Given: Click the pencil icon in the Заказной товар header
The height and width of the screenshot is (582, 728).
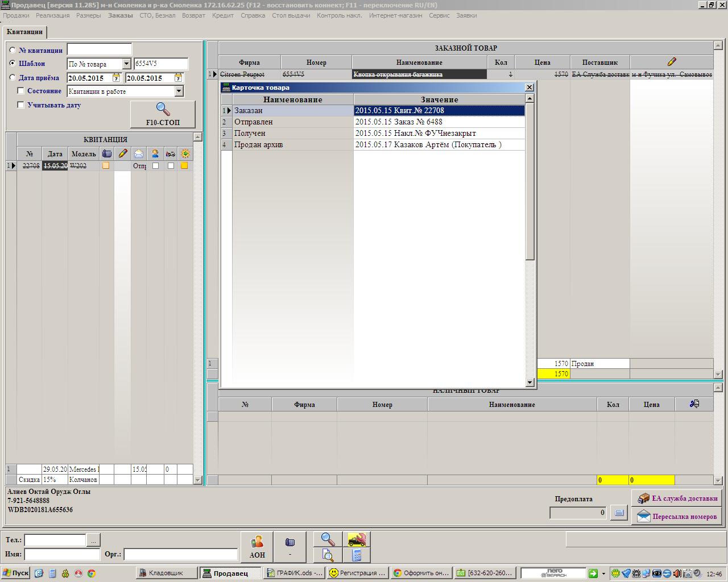Looking at the screenshot, I should coord(672,61).
